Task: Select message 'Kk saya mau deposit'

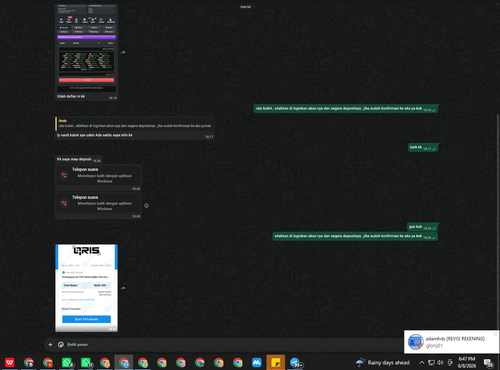Action: point(78,159)
